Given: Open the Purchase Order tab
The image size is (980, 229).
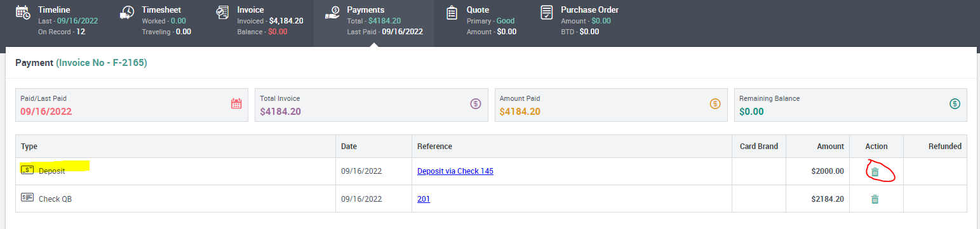Looking at the screenshot, I should tap(579, 20).
